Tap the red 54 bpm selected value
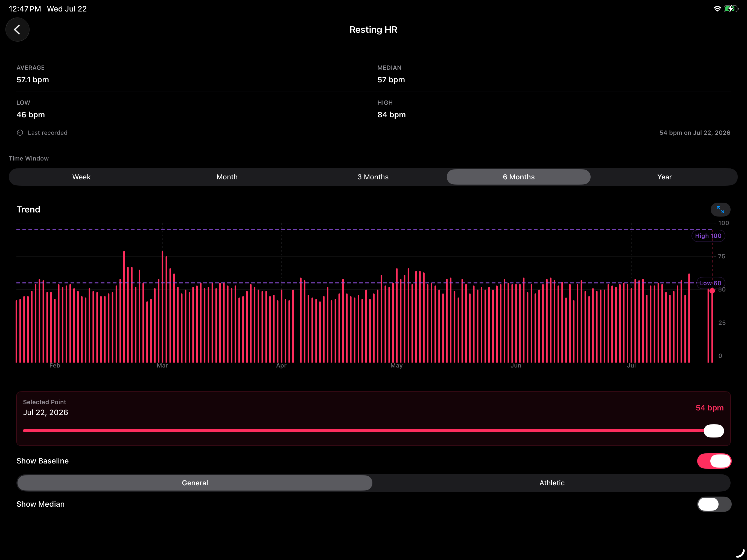This screenshot has width=747, height=560. tap(710, 408)
